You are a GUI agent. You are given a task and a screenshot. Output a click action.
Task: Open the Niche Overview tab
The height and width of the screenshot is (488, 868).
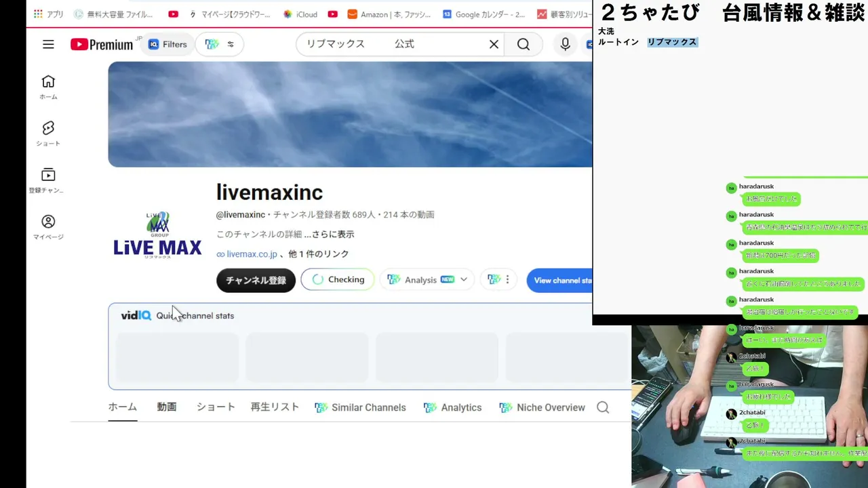coord(542,407)
